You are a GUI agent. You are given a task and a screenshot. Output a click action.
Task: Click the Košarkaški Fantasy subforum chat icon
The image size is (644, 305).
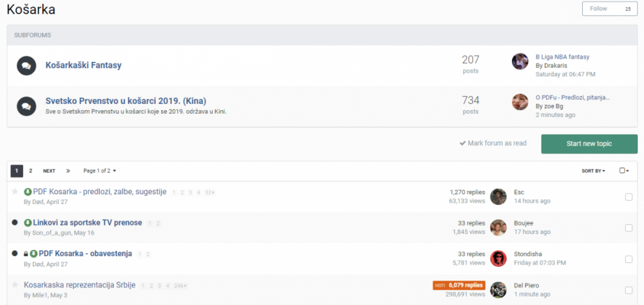[26, 65]
